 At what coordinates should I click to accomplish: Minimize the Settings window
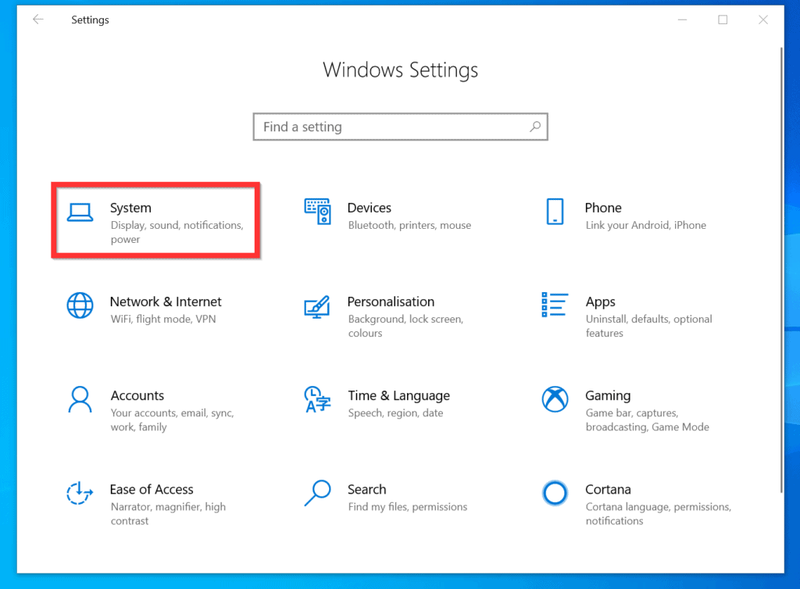click(682, 19)
